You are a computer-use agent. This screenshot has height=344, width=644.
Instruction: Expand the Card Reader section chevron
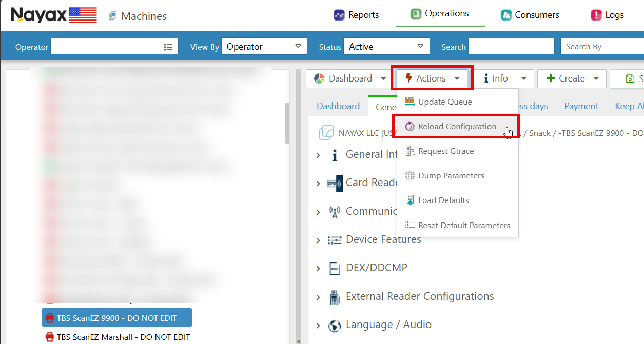point(318,184)
